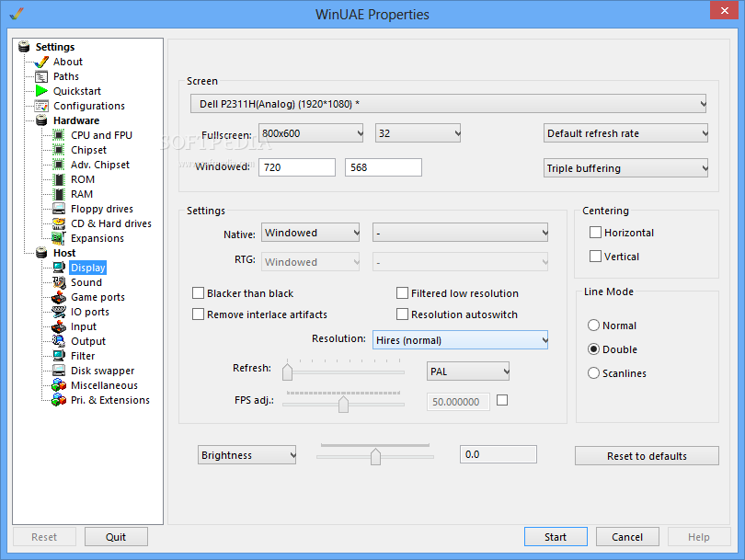
Task: Click the Adv. Chipset chip icon
Action: tap(59, 165)
